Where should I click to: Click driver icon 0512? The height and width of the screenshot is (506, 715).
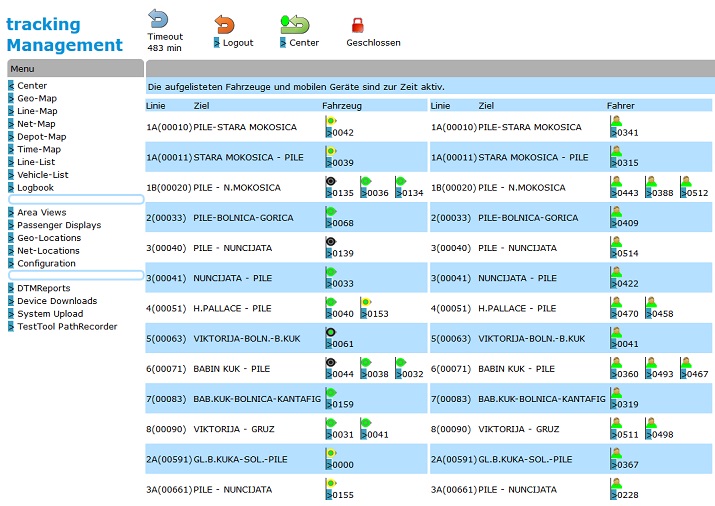pos(686,181)
